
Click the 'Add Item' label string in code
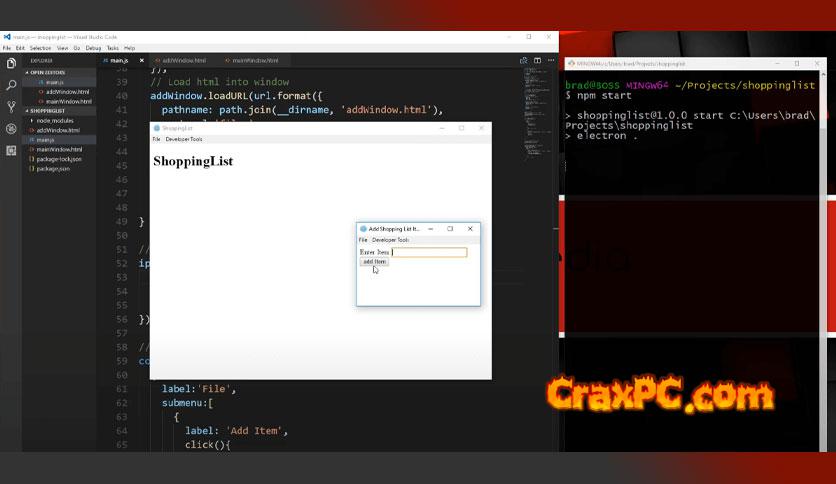[254, 431]
